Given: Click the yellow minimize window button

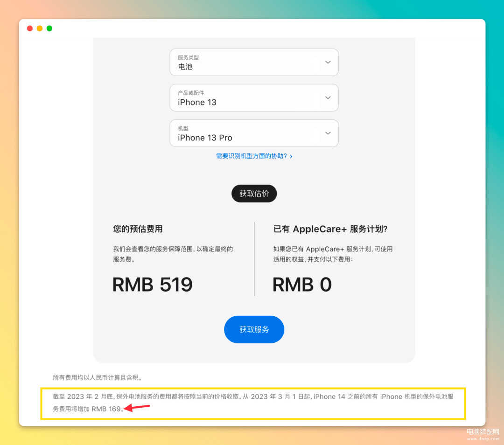Looking at the screenshot, I should (x=40, y=28).
